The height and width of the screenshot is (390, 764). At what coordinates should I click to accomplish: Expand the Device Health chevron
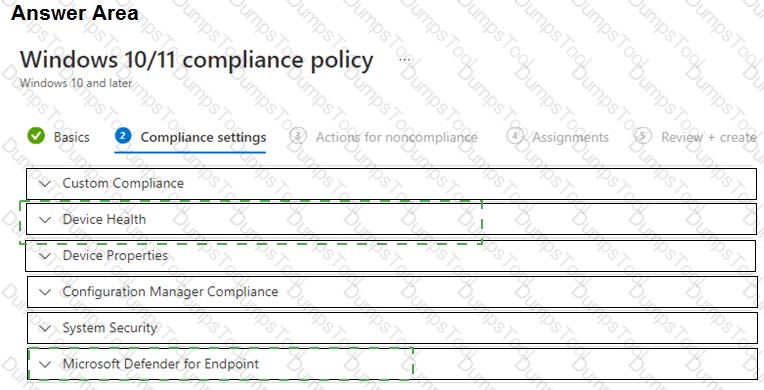(45, 220)
